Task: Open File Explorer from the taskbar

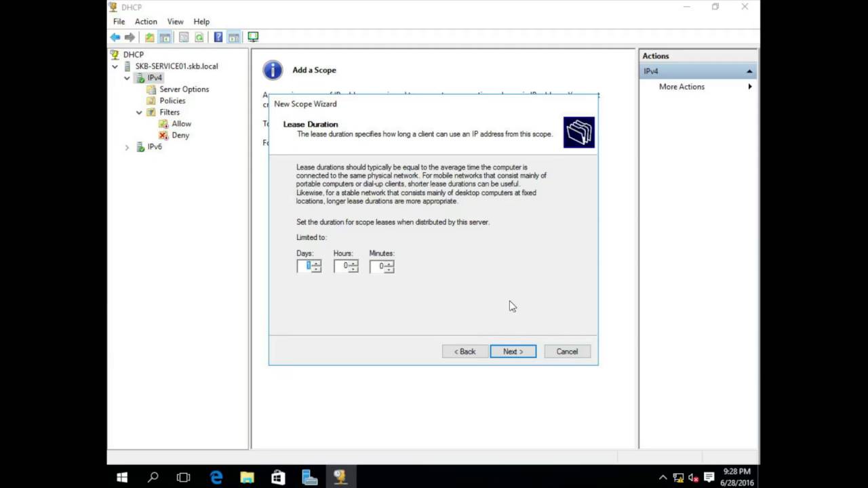Action: click(x=247, y=477)
